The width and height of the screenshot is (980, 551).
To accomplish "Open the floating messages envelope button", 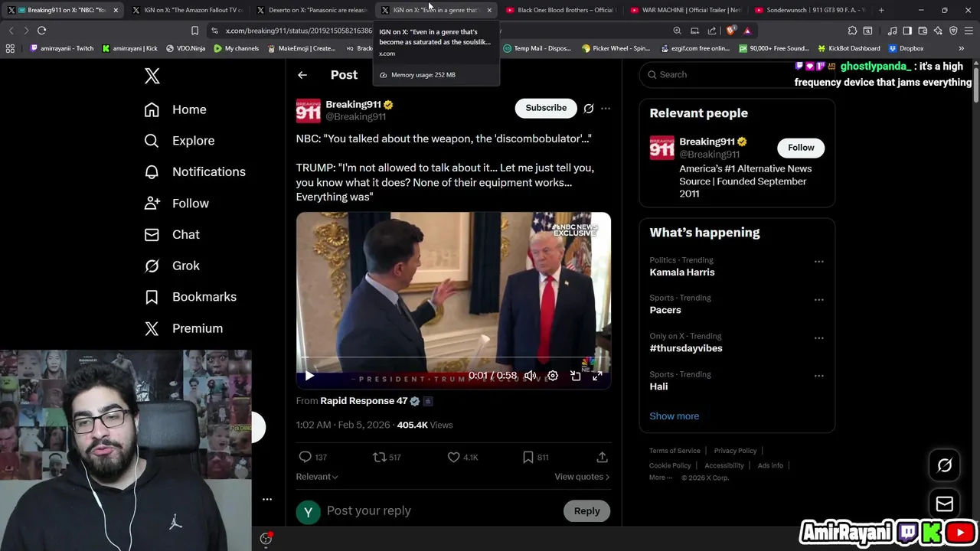I will [945, 504].
